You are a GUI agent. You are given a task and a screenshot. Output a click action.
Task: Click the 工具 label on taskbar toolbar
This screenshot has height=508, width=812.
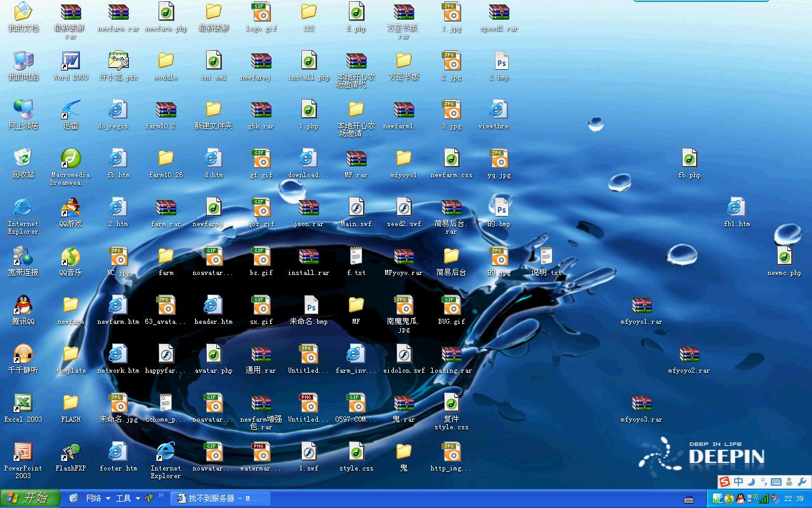pos(124,498)
